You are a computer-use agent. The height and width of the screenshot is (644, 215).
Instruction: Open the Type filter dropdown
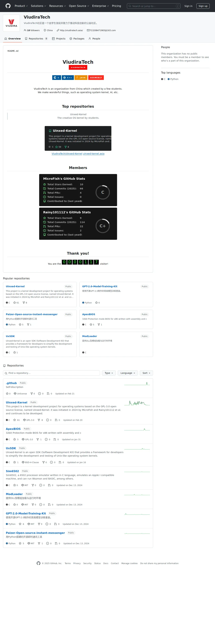pos(109,373)
